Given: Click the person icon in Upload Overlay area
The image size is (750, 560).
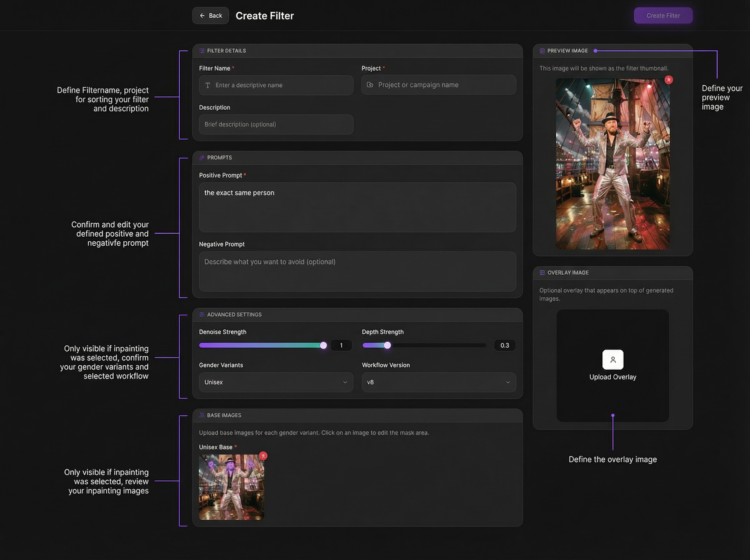Looking at the screenshot, I should click(613, 359).
